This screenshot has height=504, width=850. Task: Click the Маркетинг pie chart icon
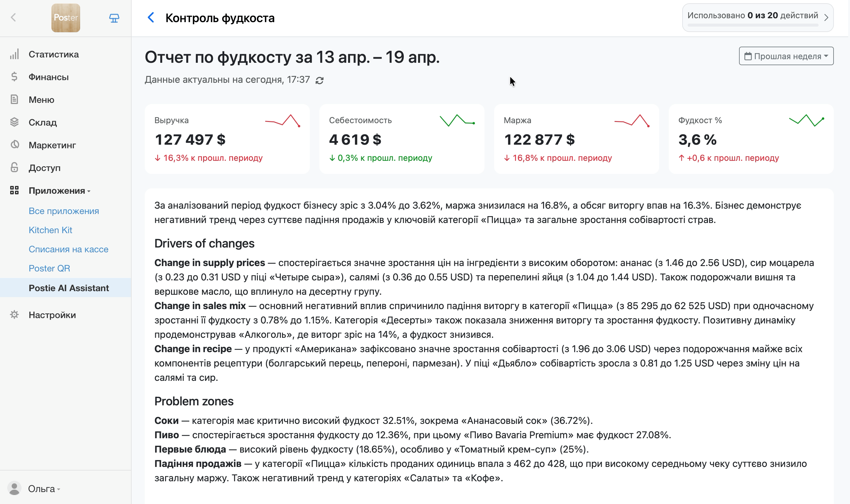click(x=14, y=145)
